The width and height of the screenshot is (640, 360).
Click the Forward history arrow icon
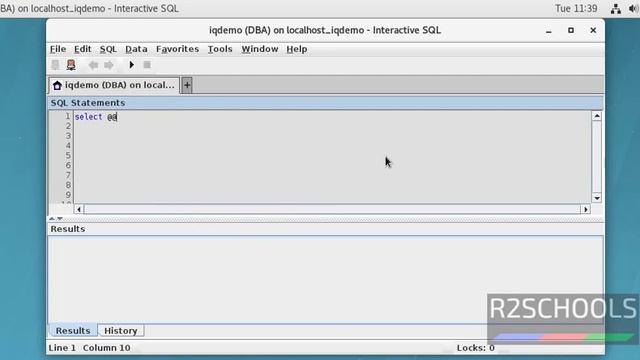(x=109, y=65)
